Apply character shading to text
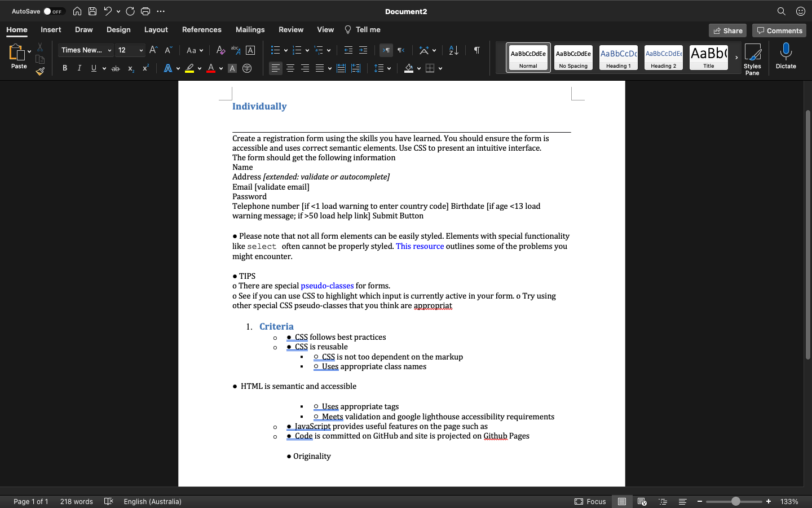 click(232, 68)
